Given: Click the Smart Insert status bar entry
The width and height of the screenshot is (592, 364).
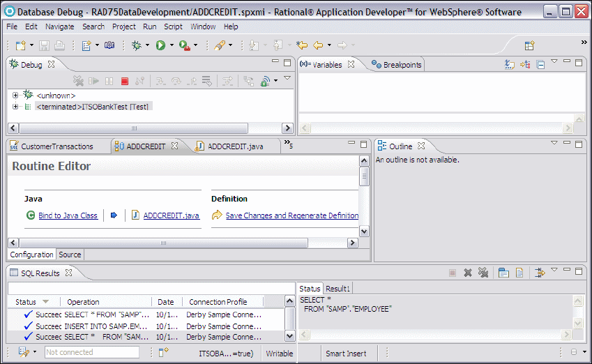Looking at the screenshot, I should pos(346,354).
